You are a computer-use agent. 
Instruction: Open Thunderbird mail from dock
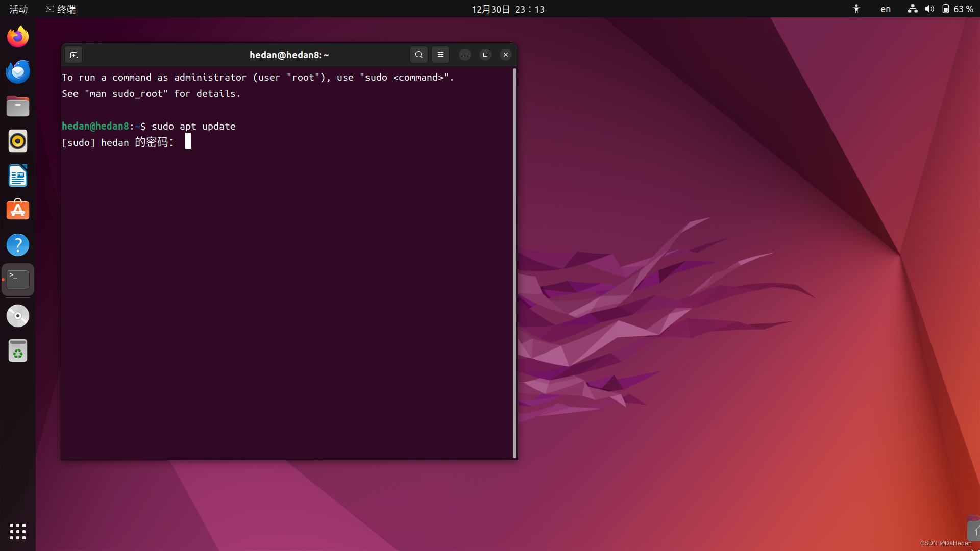18,71
